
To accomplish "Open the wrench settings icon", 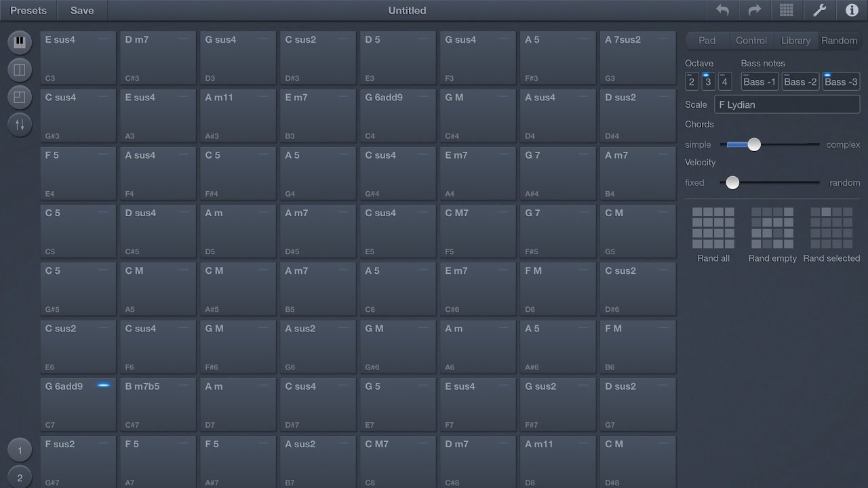I will click(819, 10).
